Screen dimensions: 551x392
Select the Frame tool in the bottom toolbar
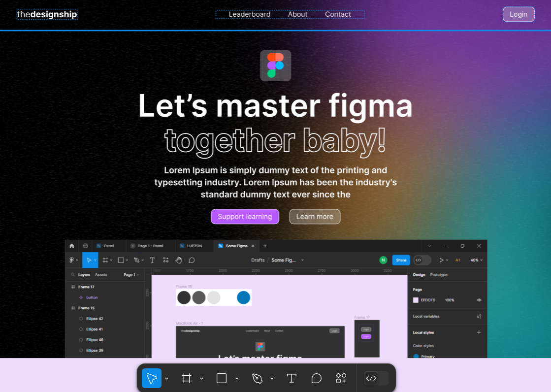pyautogui.click(x=187, y=378)
